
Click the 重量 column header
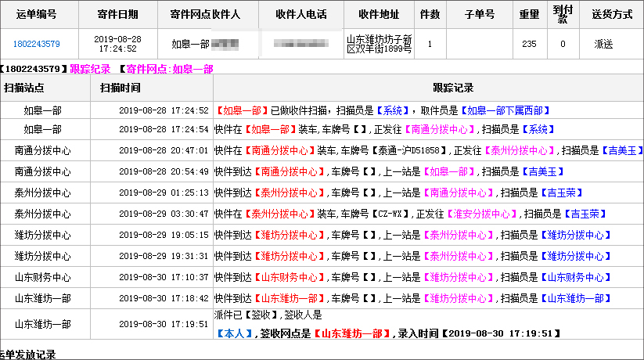(529, 14)
